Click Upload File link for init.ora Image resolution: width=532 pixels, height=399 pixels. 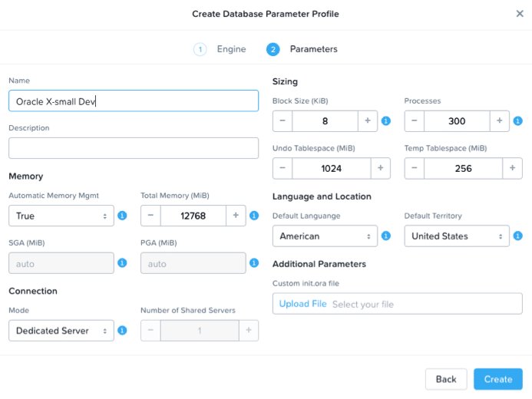(x=302, y=304)
